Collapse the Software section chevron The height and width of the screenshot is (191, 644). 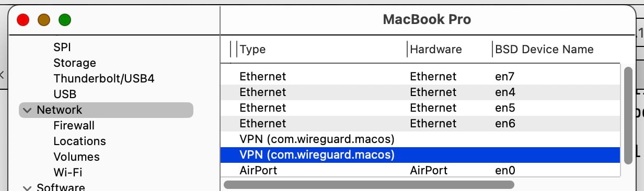(27, 187)
